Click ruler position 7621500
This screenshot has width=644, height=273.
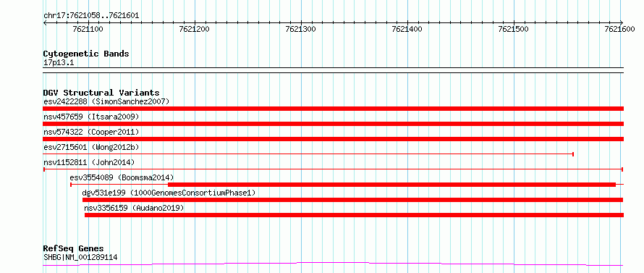coord(514,29)
